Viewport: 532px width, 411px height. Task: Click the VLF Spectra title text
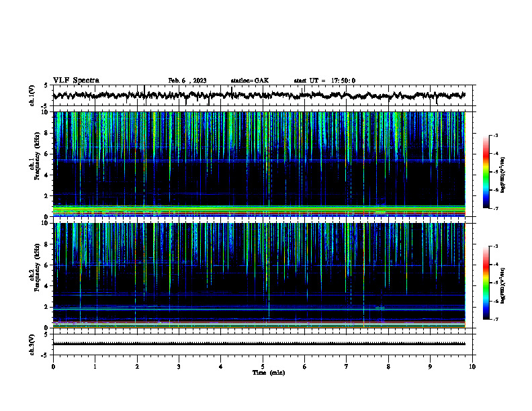[76, 81]
